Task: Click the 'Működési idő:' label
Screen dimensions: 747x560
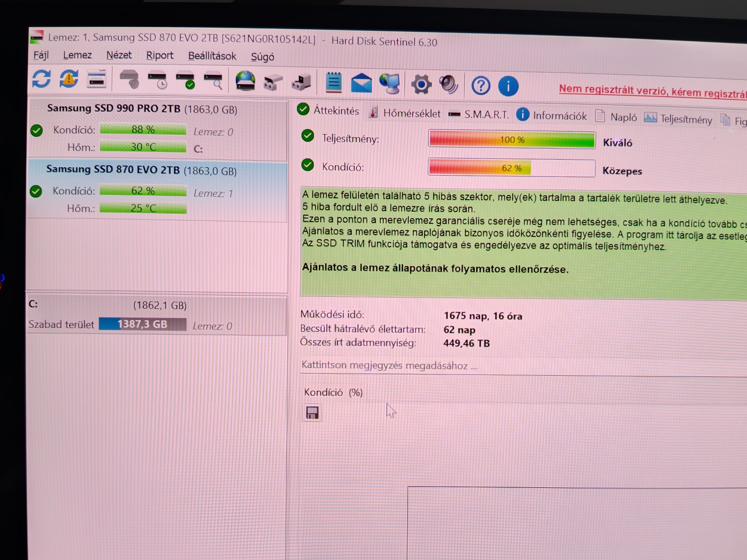Action: 332,314
